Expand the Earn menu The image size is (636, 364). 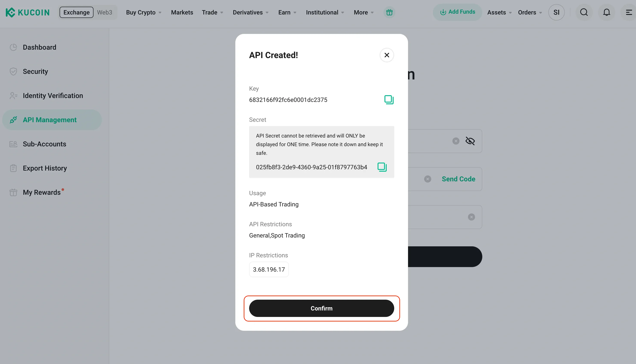click(287, 12)
